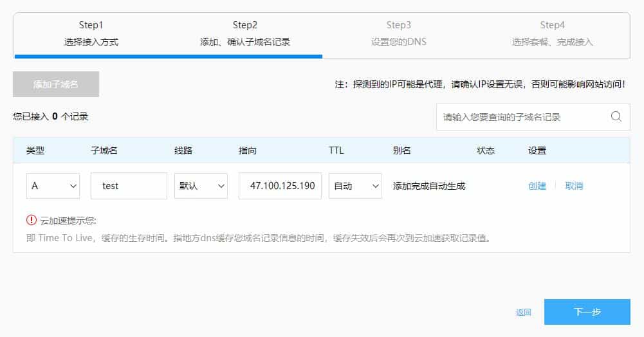Click the Time To Live explanation text
This screenshot has height=337, width=644.
259,238
